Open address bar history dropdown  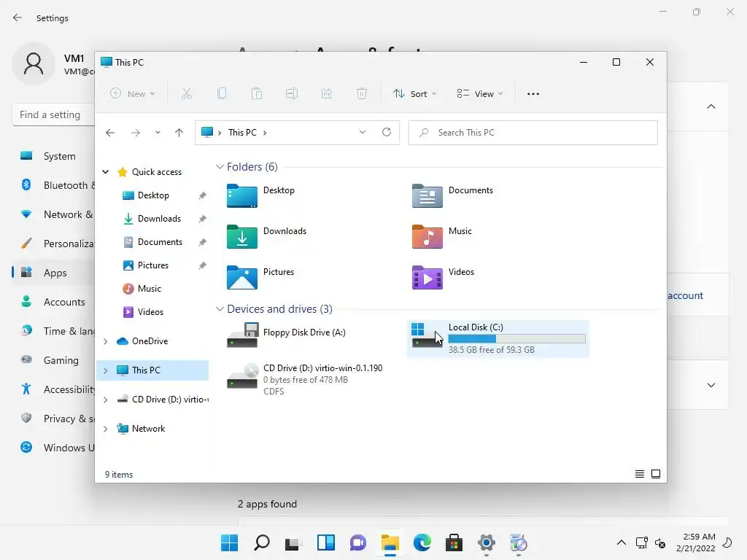(x=363, y=132)
